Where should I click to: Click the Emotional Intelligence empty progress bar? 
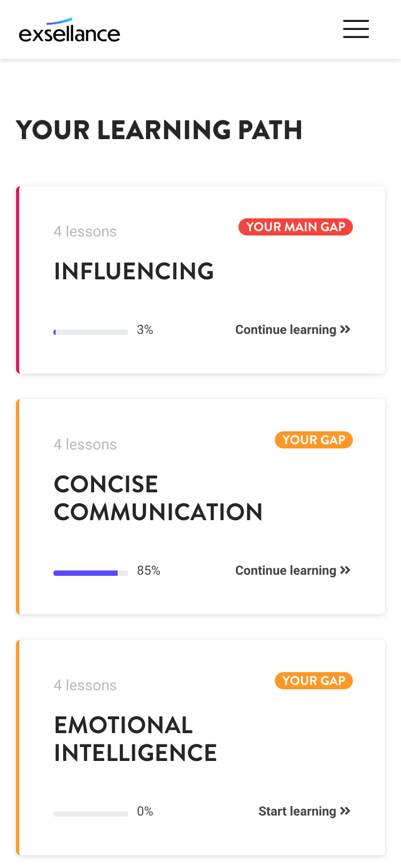(x=91, y=814)
